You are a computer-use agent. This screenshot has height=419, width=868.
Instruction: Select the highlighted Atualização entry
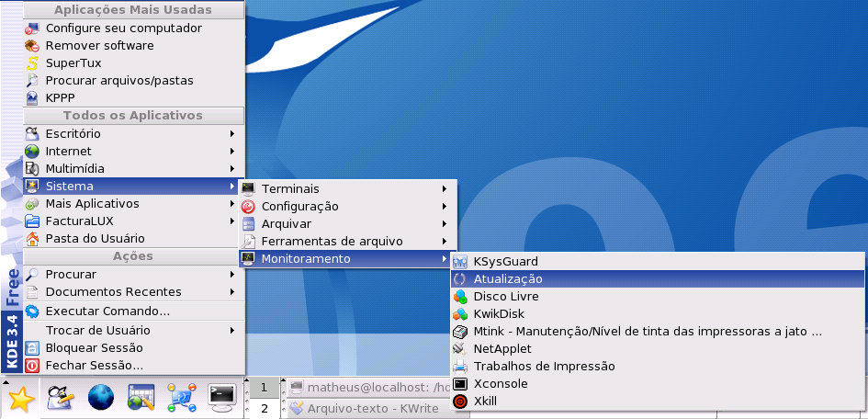tap(658, 279)
